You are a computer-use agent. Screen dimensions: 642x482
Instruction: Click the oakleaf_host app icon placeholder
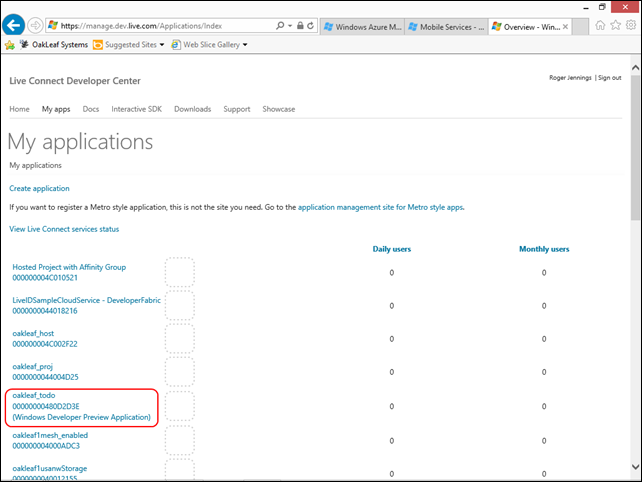tap(180, 338)
